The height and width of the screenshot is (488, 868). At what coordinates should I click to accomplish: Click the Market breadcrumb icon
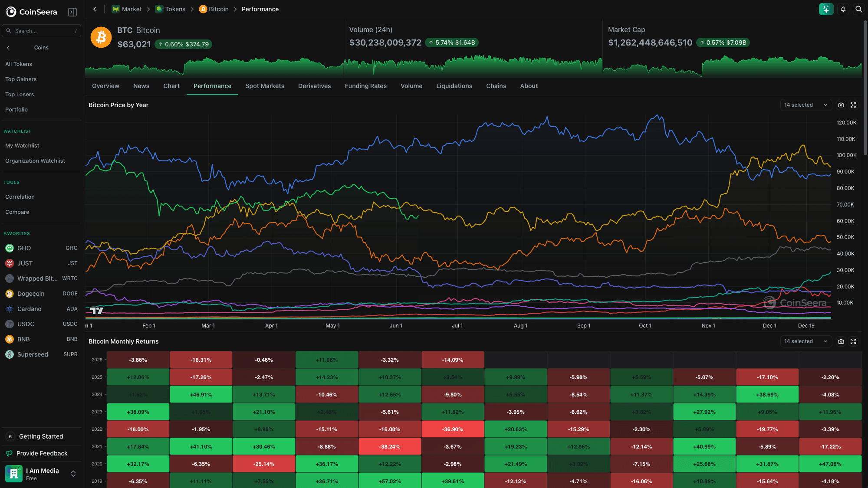[x=116, y=9]
